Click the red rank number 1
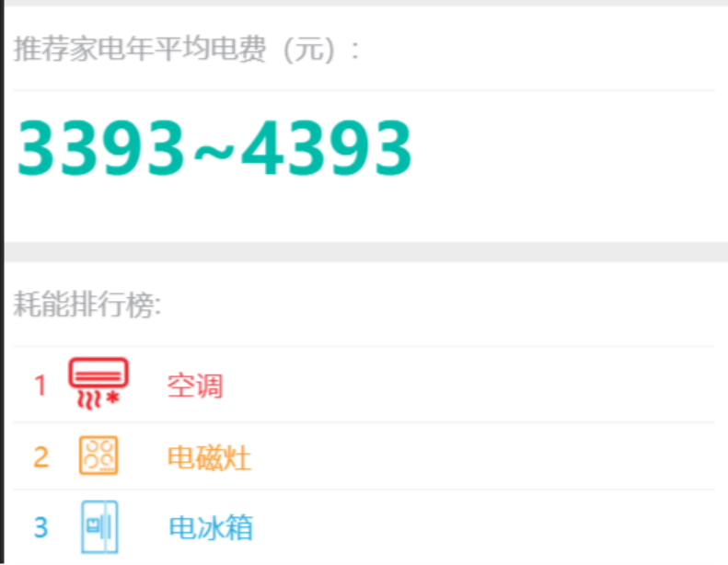 pos(40,386)
